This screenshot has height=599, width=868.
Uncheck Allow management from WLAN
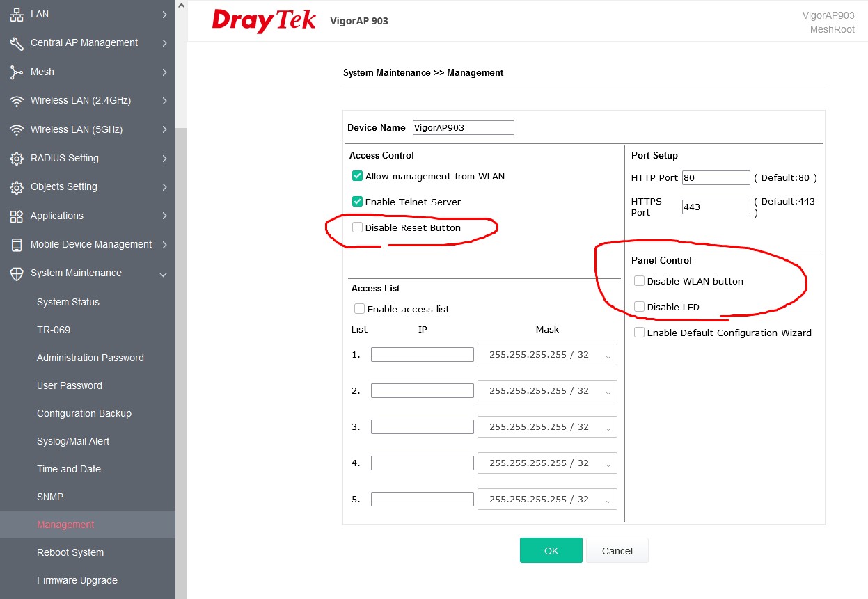358,176
